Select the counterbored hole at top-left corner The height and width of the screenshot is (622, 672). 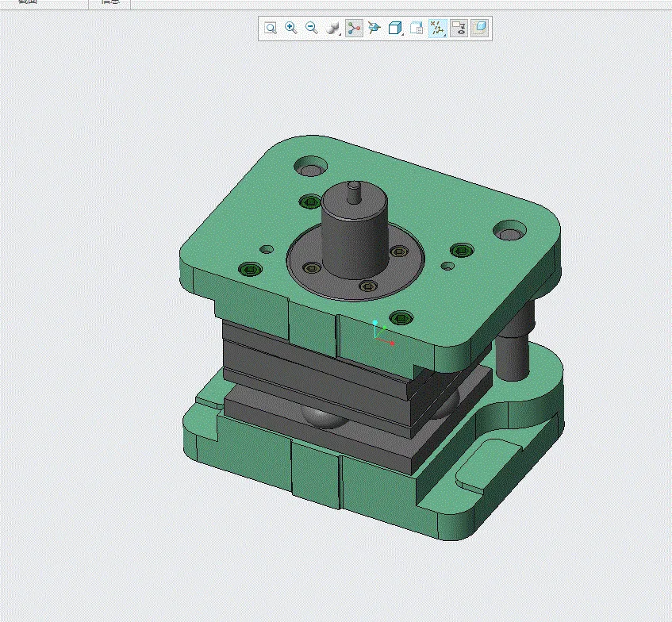[x=311, y=167]
